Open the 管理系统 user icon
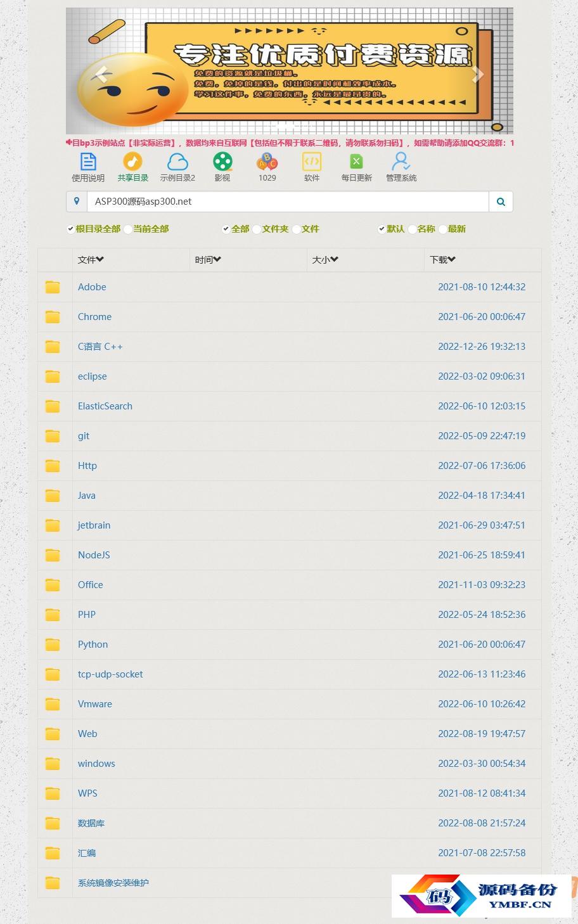Viewport: 578px width, 924px height. tap(401, 162)
